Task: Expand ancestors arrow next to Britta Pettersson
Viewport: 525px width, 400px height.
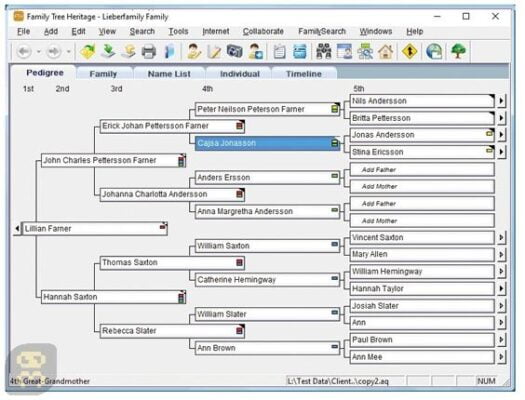Action: 501,118
